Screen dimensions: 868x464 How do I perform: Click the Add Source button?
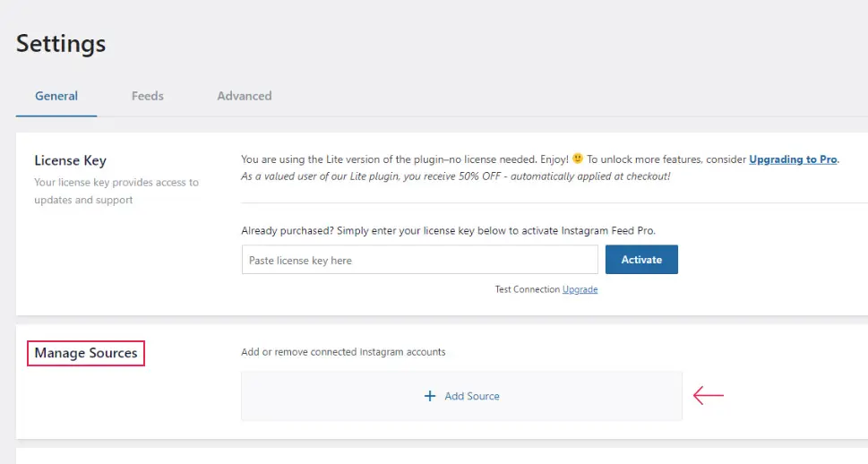[461, 396]
